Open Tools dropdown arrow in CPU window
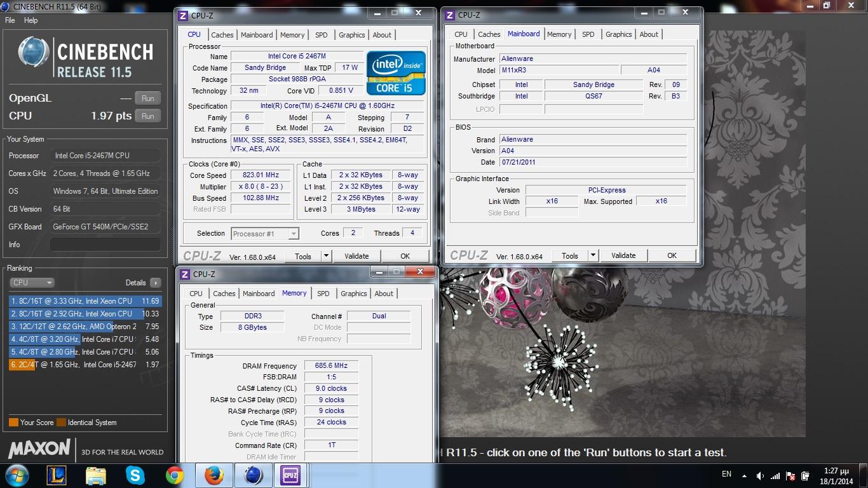This screenshot has height=488, width=868. pyautogui.click(x=326, y=256)
